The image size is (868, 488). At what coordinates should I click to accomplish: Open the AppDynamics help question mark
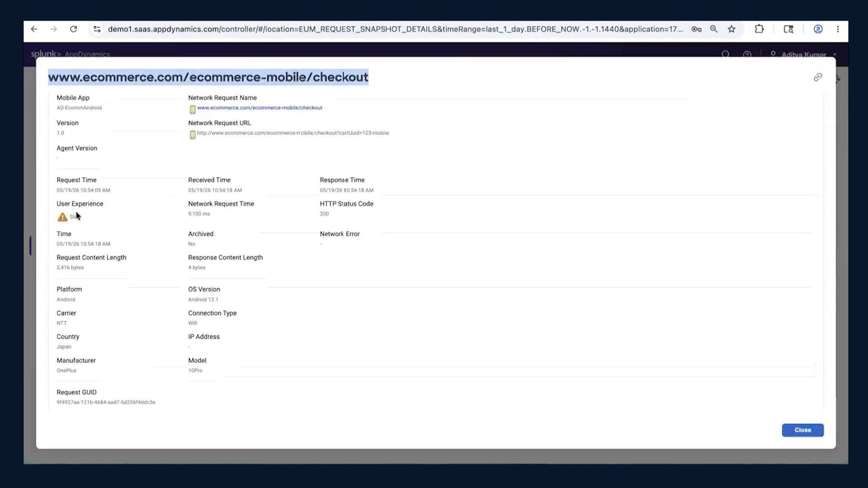click(x=747, y=55)
